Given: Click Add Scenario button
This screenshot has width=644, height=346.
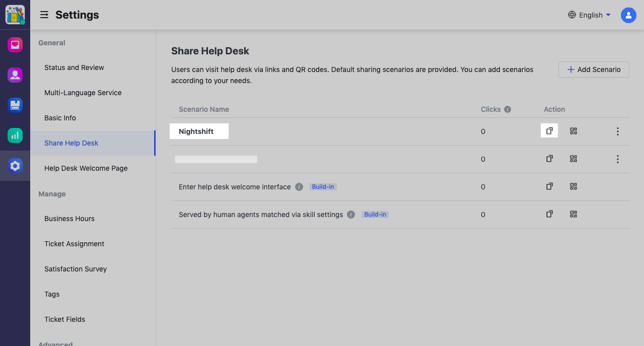Looking at the screenshot, I should [x=594, y=70].
